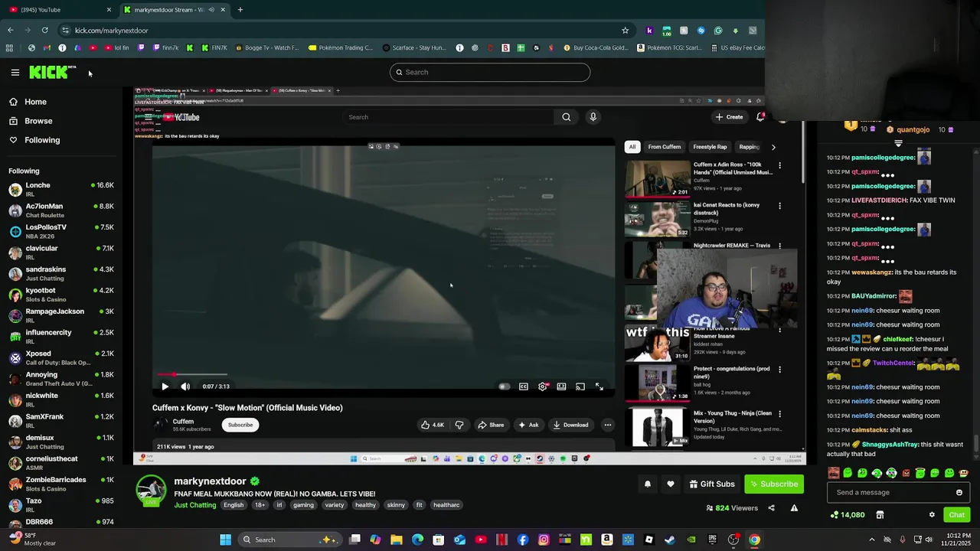
Task: Open sandraskins channel in Following list
Action: [61, 273]
